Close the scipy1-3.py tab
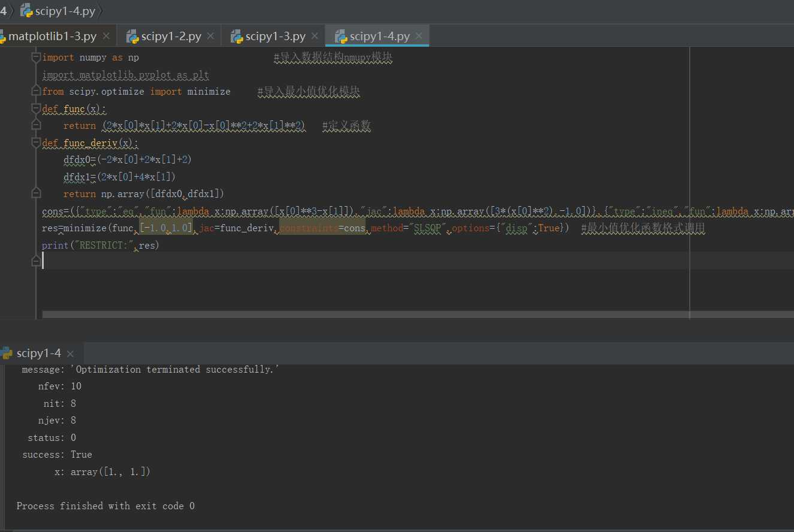Screen dimensions: 794x532 coord(315,36)
